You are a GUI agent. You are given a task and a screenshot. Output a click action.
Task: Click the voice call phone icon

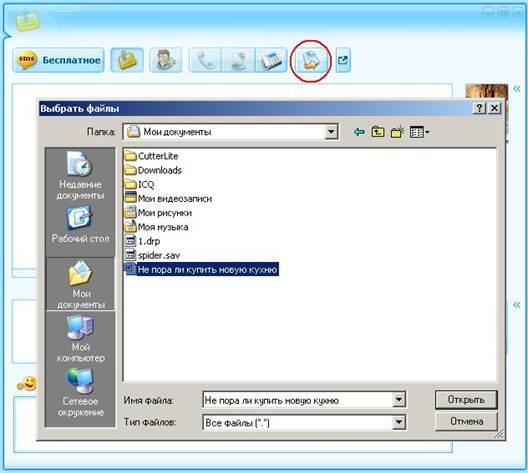click(205, 60)
